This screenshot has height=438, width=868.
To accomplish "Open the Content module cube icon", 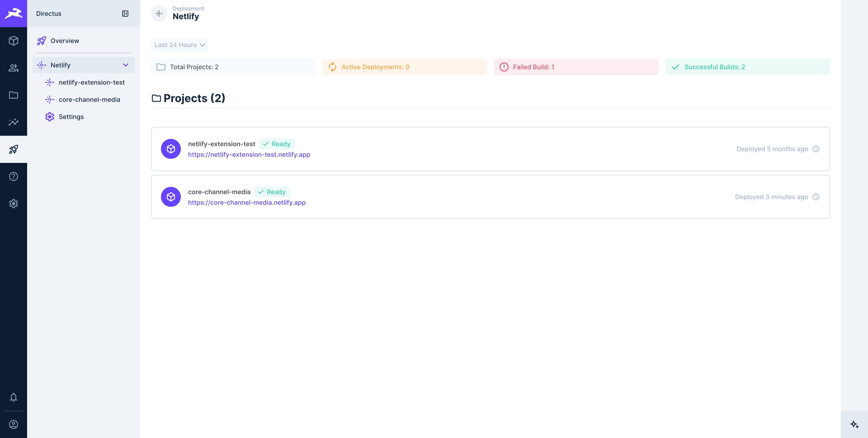I will click(14, 41).
